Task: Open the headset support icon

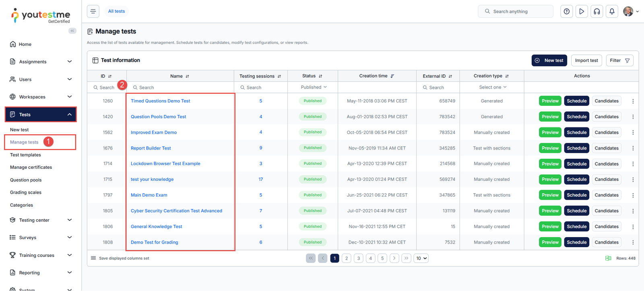Action: coord(597,12)
